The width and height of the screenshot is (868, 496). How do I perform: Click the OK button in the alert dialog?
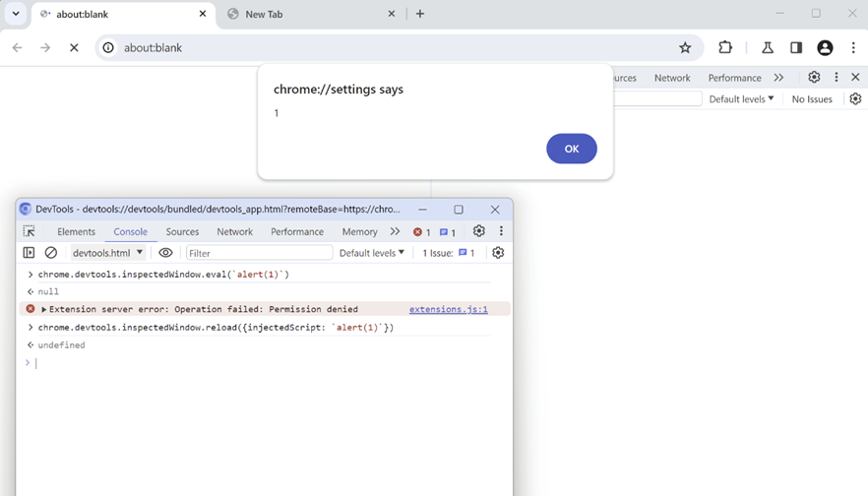571,149
